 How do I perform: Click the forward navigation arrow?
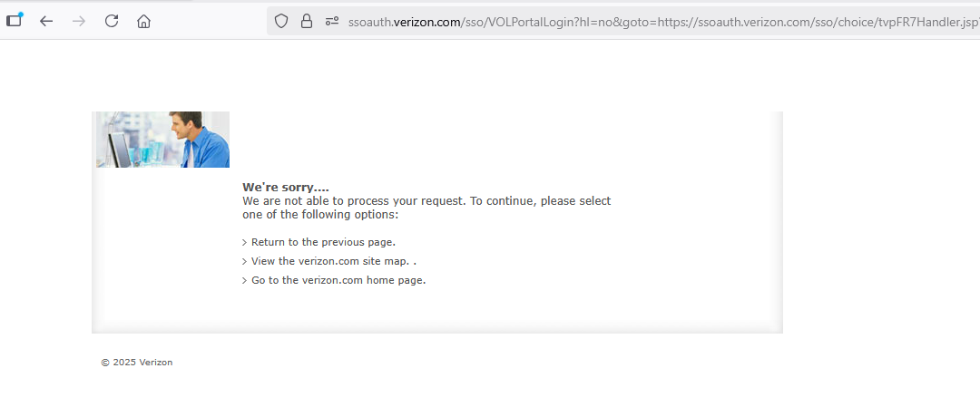pyautogui.click(x=79, y=21)
